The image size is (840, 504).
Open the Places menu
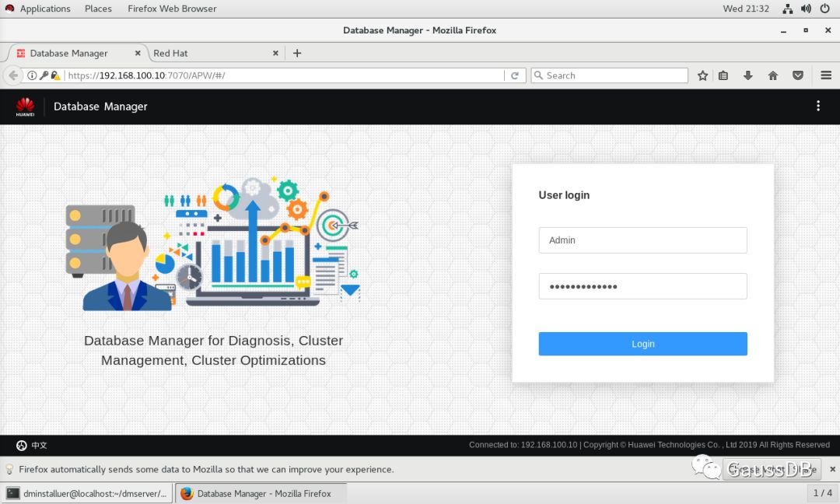[98, 9]
